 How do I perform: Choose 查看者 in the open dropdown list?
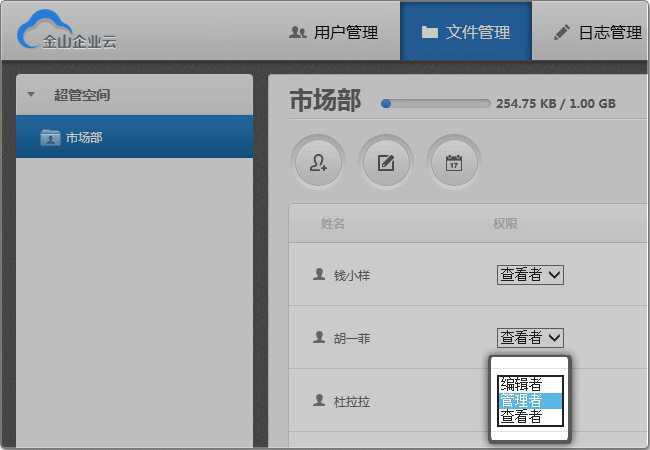pos(530,417)
